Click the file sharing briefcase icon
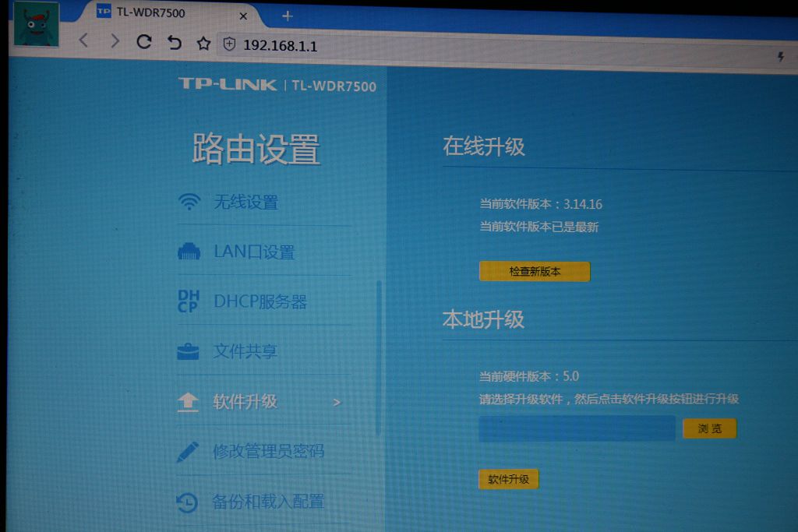798x532 pixels. pyautogui.click(x=188, y=351)
